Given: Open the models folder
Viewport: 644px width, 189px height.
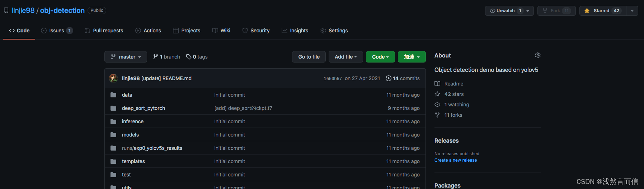Looking at the screenshot, I should 130,135.
